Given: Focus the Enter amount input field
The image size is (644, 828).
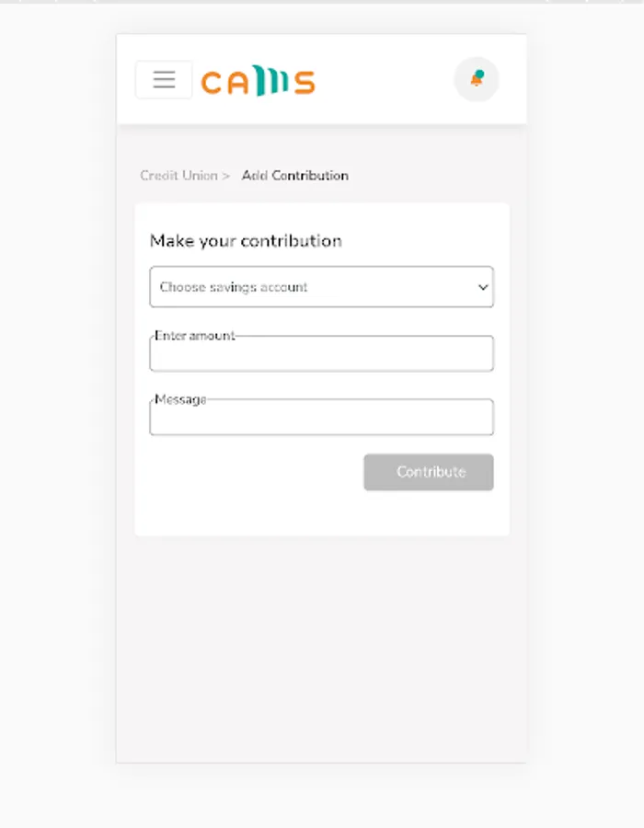Looking at the screenshot, I should [x=321, y=356].
